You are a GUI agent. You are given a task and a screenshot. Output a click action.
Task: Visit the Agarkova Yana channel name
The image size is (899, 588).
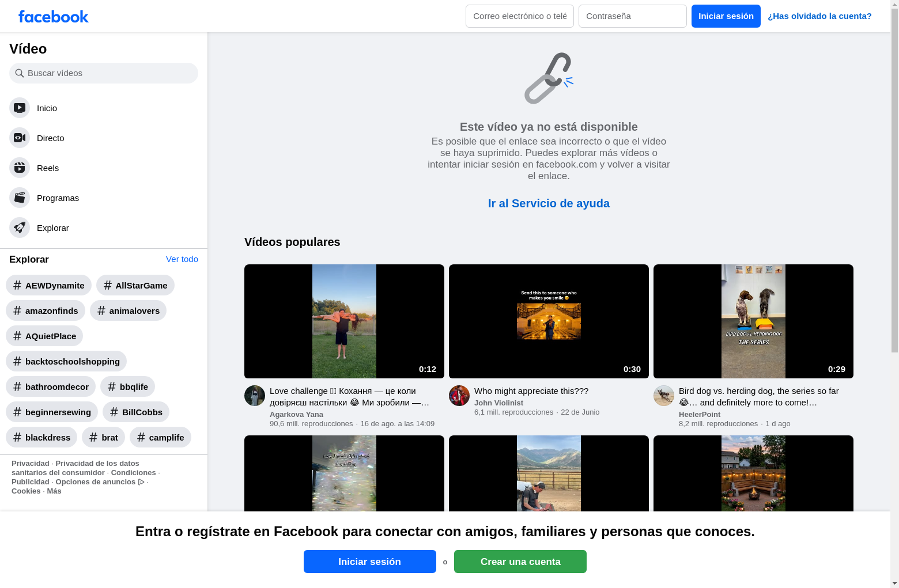(296, 414)
